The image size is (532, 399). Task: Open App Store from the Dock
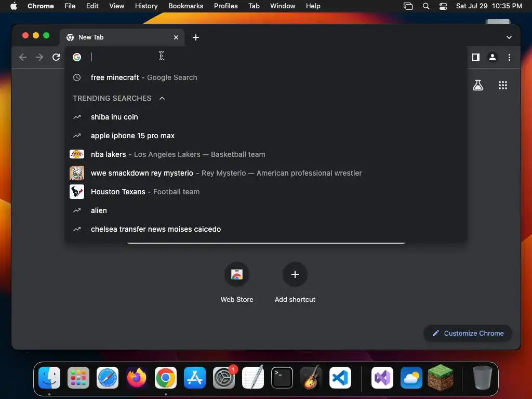click(195, 378)
